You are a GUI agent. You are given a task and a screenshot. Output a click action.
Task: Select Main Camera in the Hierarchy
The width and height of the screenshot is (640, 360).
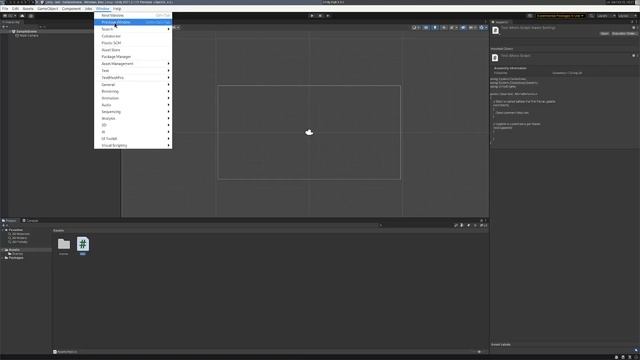pos(29,36)
